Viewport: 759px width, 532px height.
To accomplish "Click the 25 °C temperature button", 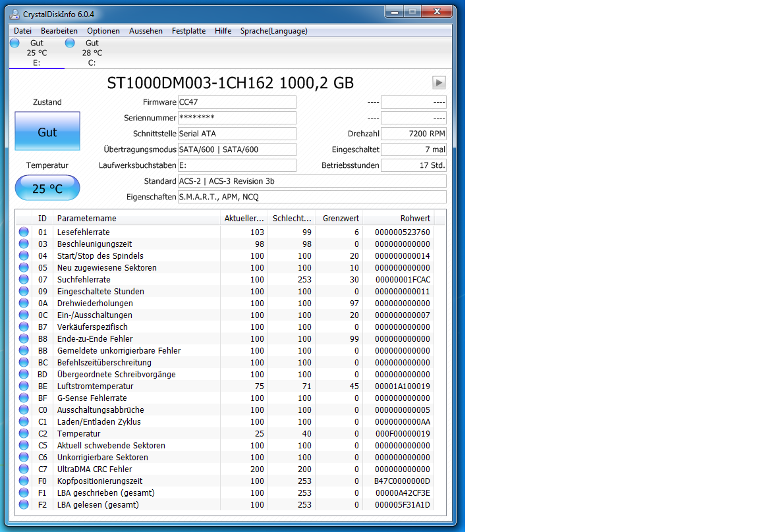I will pyautogui.click(x=47, y=188).
